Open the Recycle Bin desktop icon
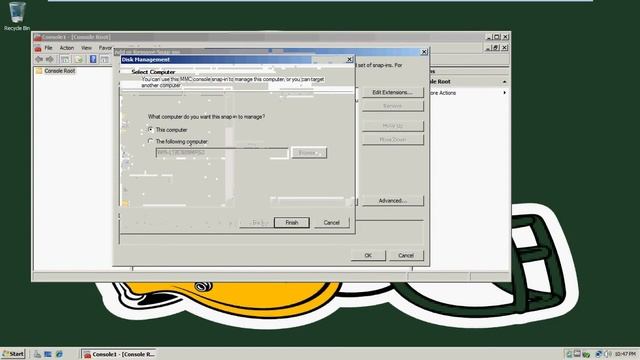The width and height of the screenshot is (640, 360). pyautogui.click(x=17, y=16)
